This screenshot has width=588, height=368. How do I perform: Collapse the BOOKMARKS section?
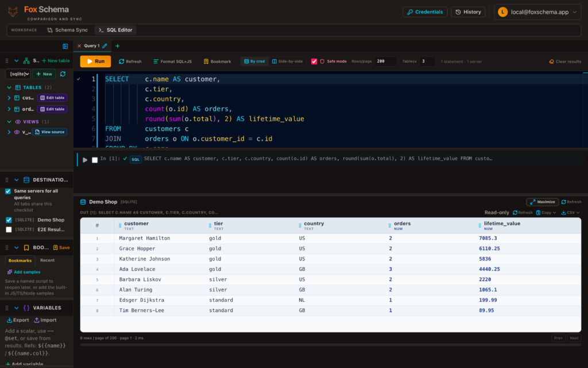tap(17, 248)
